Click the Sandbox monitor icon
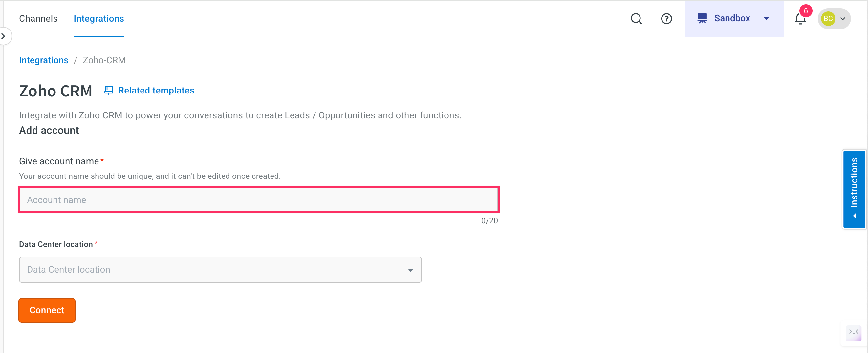868x353 pixels. 702,18
